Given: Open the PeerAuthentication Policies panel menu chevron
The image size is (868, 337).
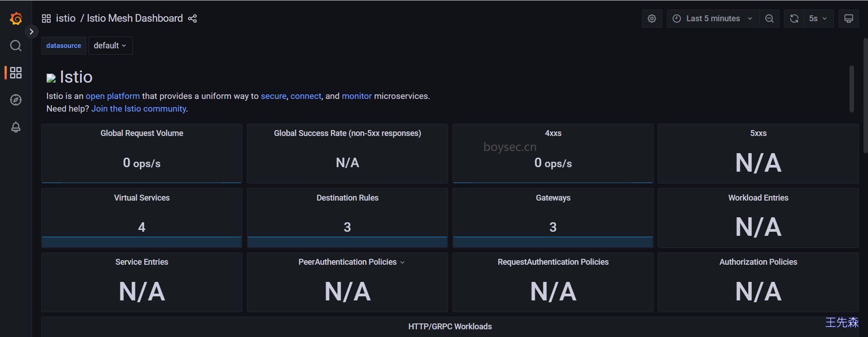Looking at the screenshot, I should [402, 262].
